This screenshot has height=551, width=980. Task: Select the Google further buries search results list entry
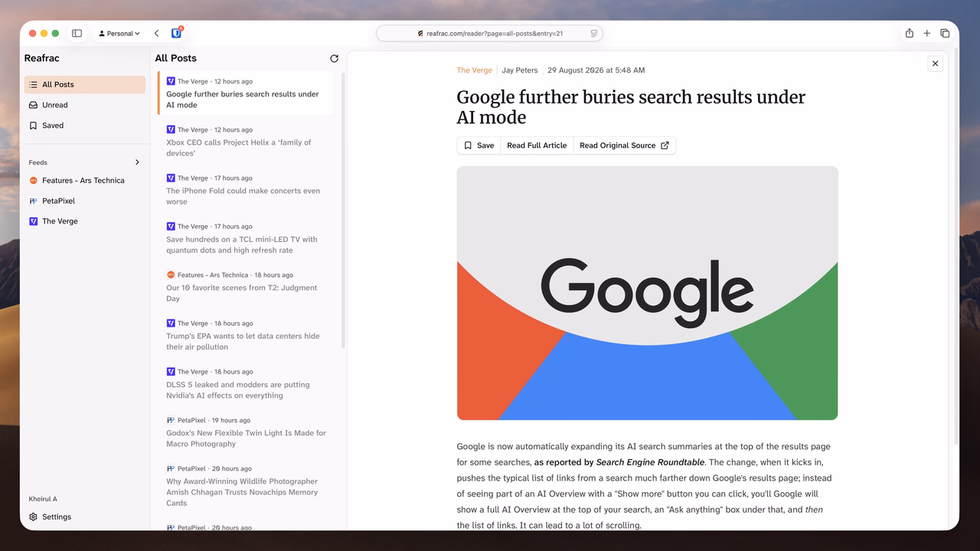pos(246,93)
